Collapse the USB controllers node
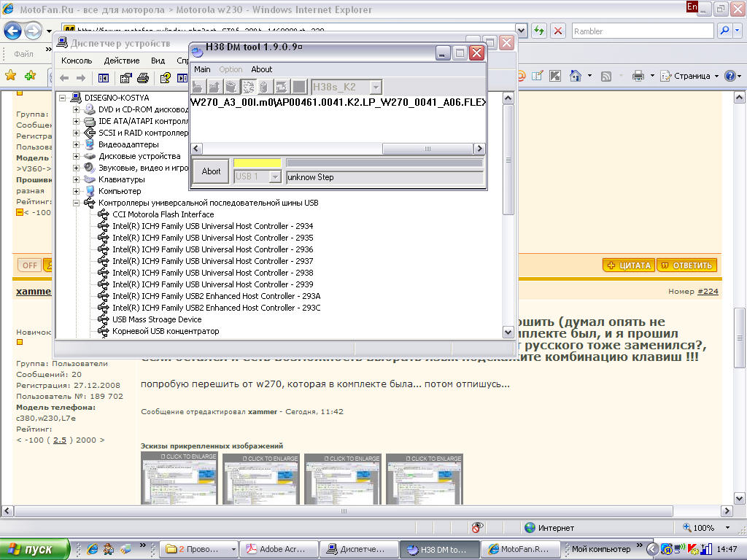The height and width of the screenshot is (560, 747). [x=76, y=203]
